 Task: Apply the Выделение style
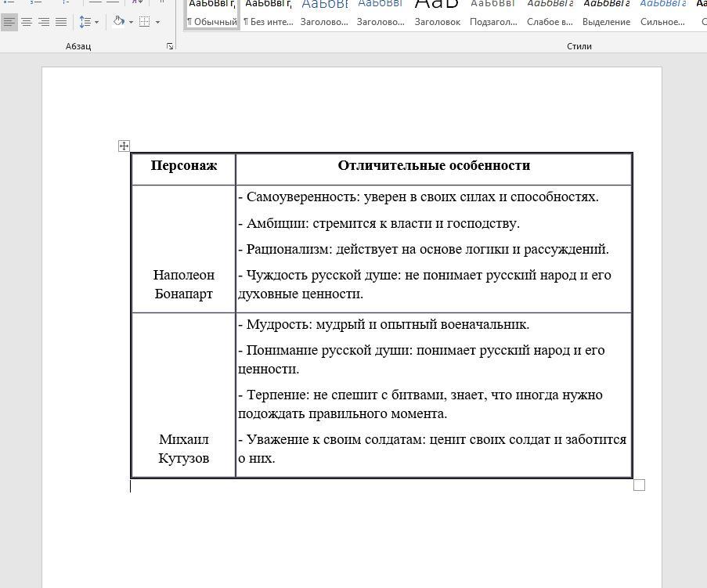pyautogui.click(x=606, y=14)
